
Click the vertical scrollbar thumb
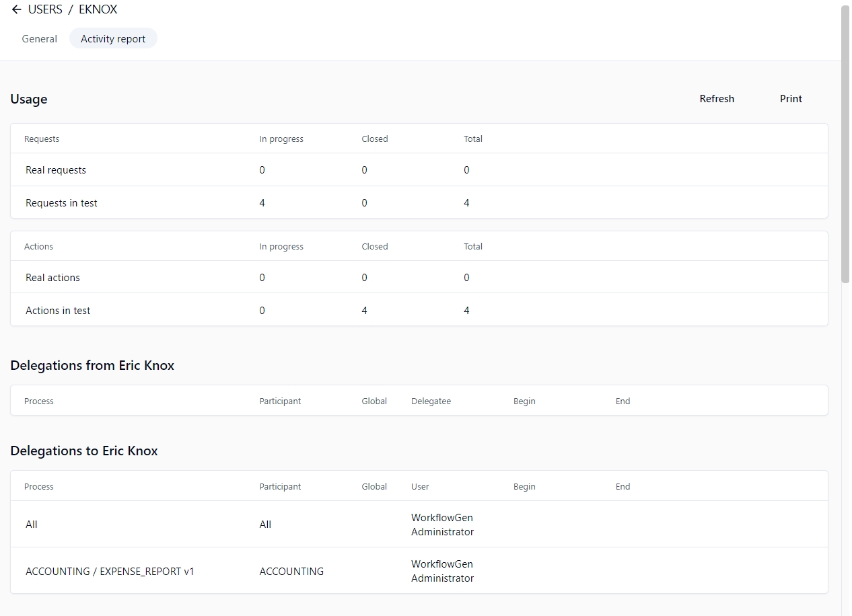[845, 145]
